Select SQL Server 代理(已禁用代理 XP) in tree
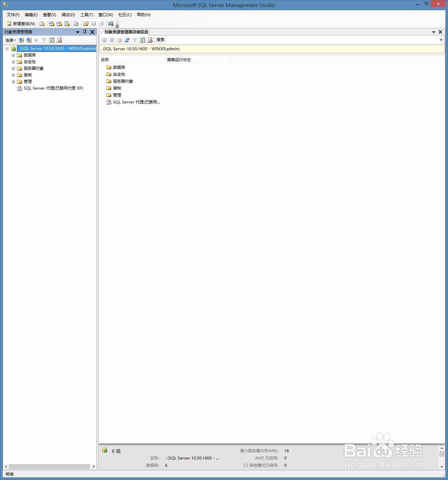The width and height of the screenshot is (448, 480). coord(53,88)
